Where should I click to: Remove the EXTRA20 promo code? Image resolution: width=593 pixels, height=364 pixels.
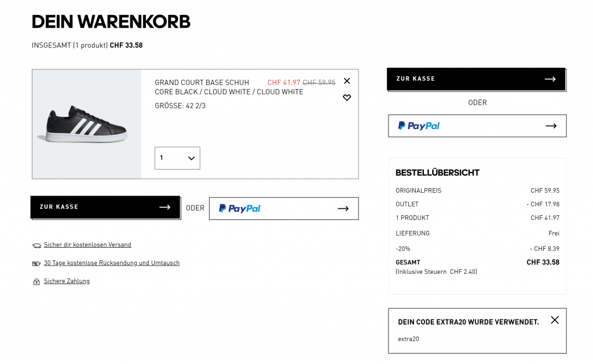pyautogui.click(x=555, y=320)
